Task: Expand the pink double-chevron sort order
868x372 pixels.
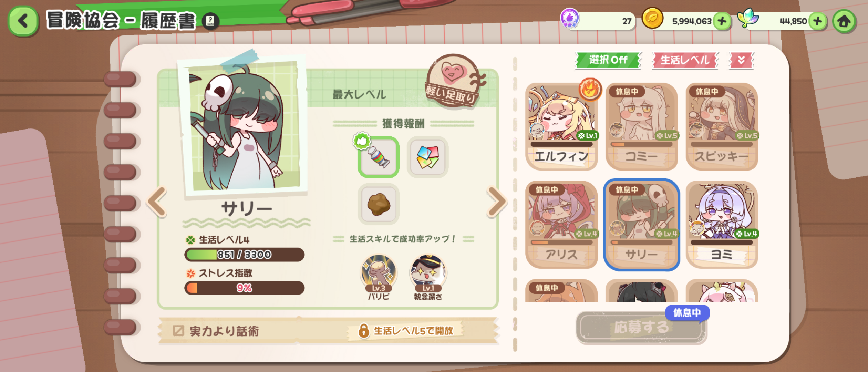Action: click(x=741, y=60)
